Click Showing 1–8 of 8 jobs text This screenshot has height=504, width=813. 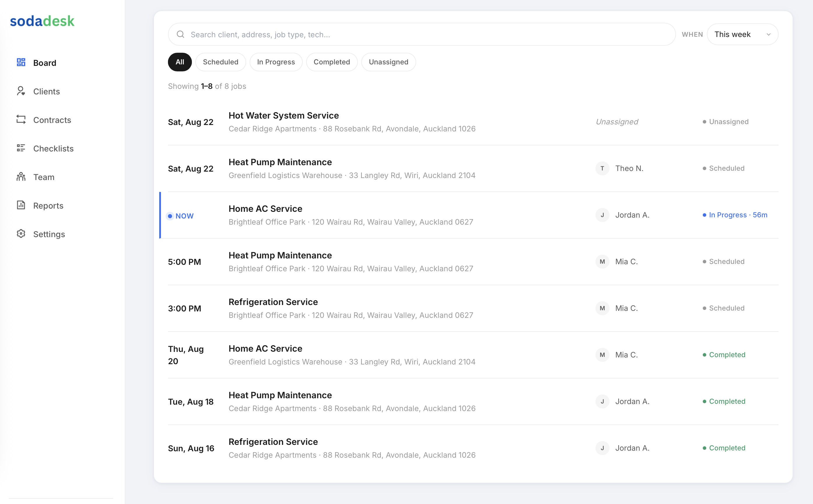(x=207, y=86)
